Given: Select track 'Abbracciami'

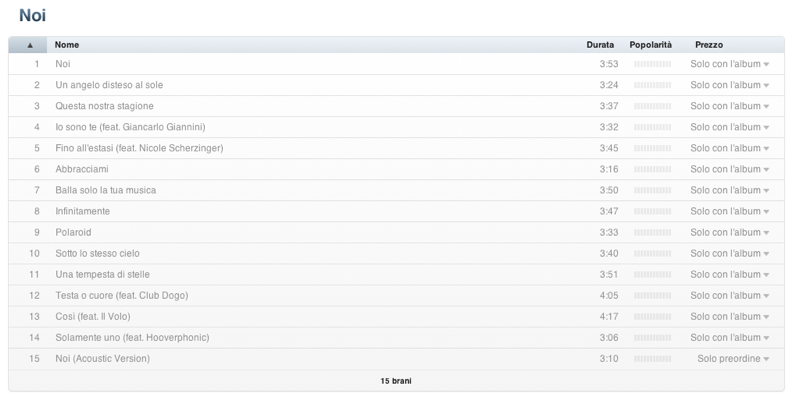Looking at the screenshot, I should [x=82, y=169].
